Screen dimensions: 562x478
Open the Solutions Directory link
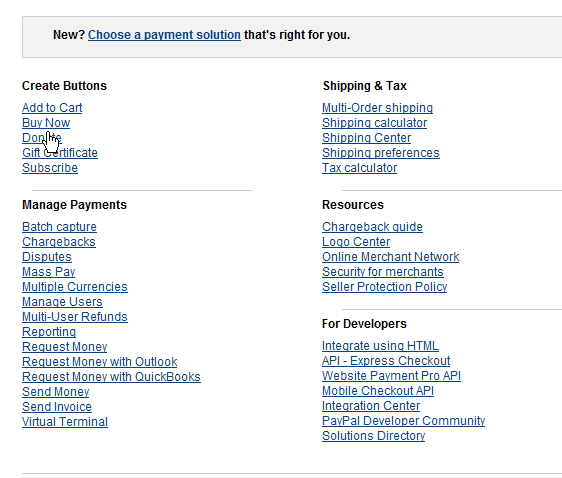(373, 436)
